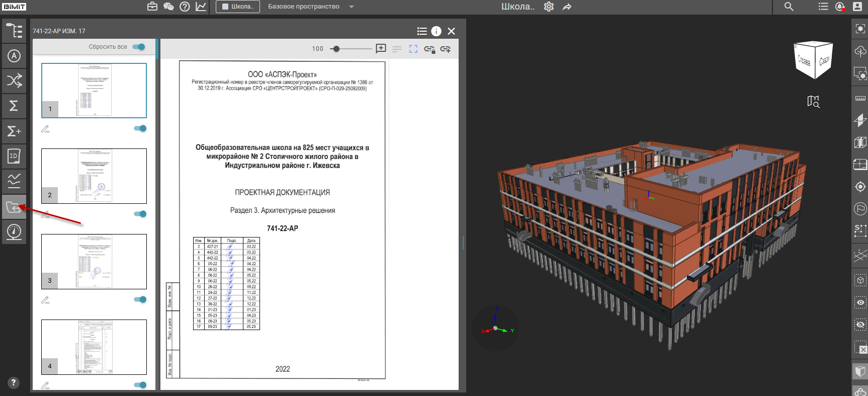
Task: Click the add comment icon in document toolbar
Action: (381, 49)
